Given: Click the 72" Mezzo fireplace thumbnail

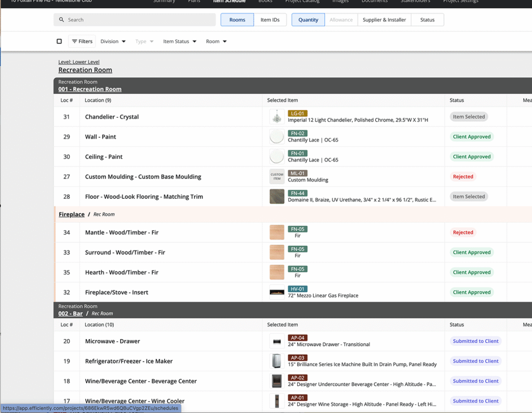Looking at the screenshot, I should 277,292.
